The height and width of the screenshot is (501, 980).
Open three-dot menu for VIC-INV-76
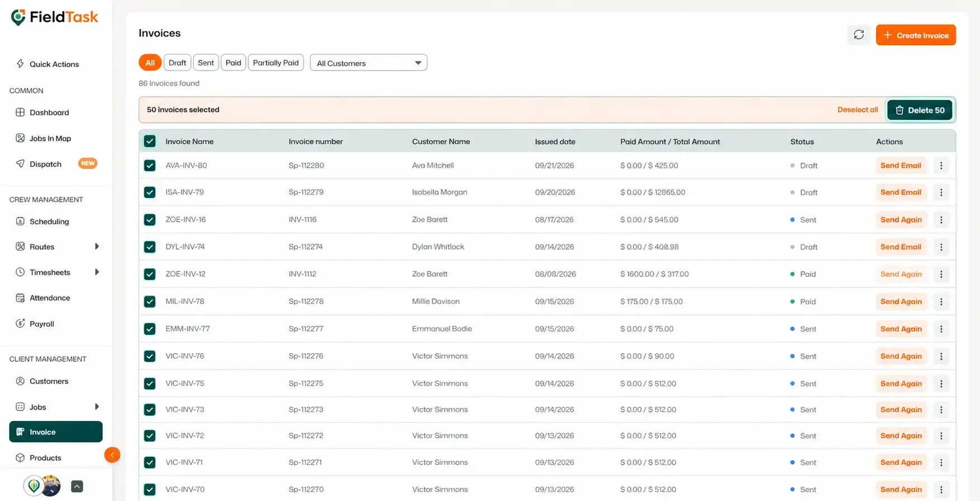941,356
